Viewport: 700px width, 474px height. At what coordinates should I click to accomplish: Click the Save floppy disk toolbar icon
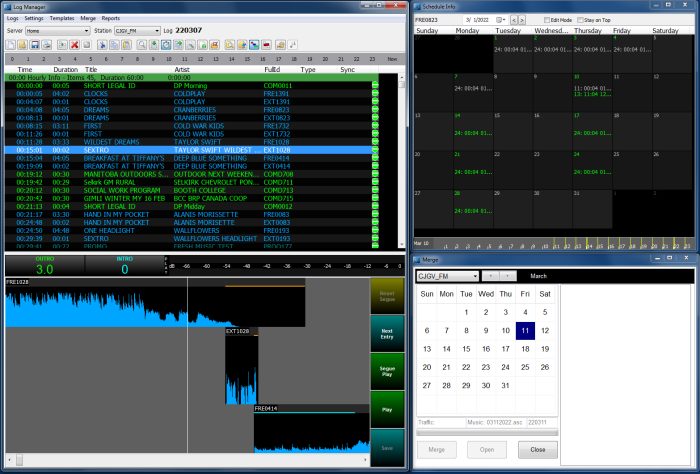point(34,45)
